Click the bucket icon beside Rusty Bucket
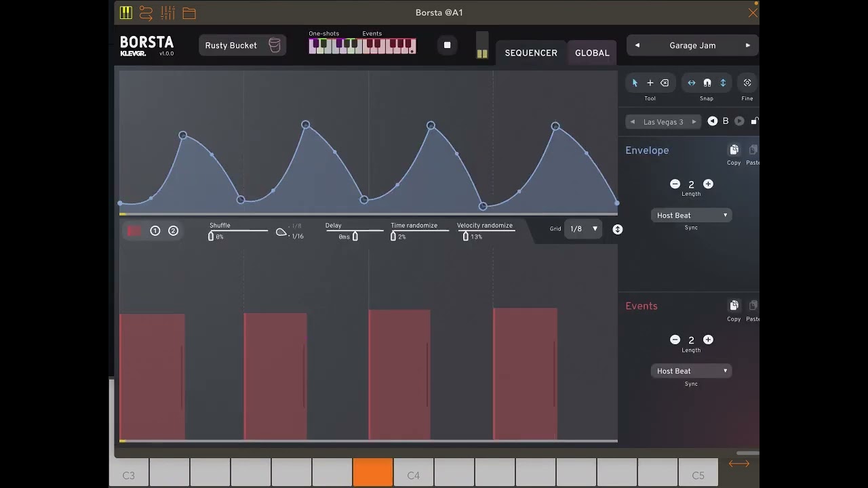Screen dimensions: 868x488 point(274,45)
